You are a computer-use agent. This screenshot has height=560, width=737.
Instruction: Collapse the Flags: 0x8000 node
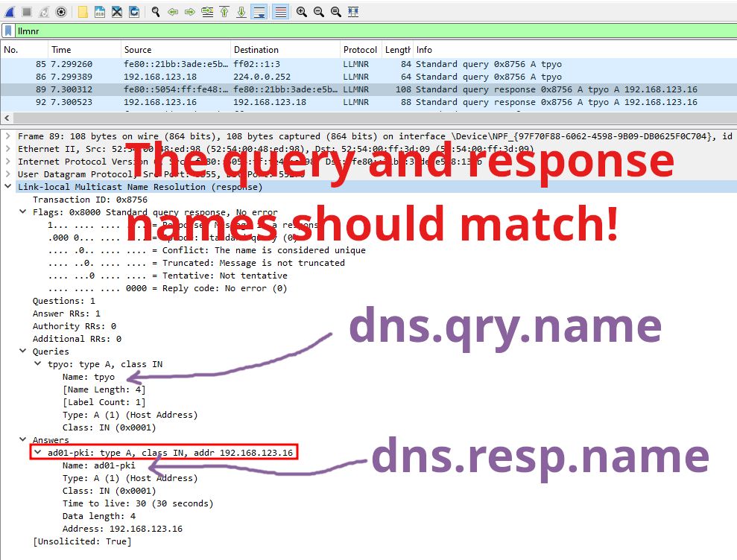pos(22,212)
